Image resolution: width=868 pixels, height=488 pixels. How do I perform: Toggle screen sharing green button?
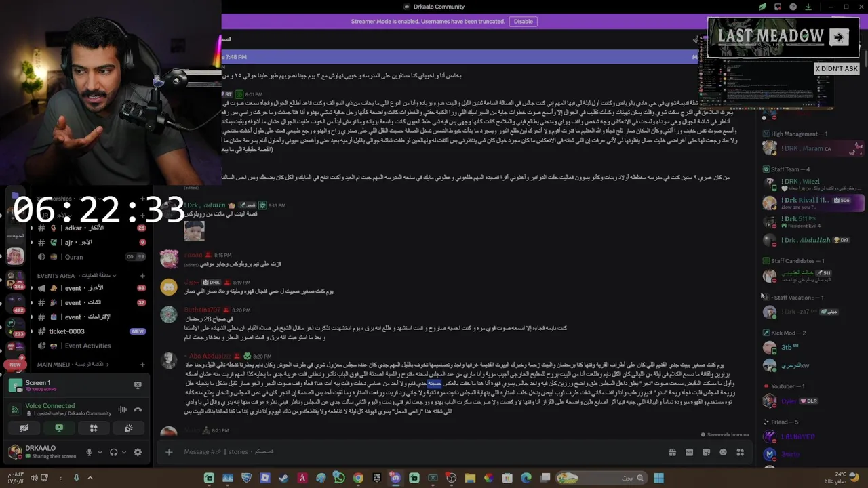coord(59,428)
